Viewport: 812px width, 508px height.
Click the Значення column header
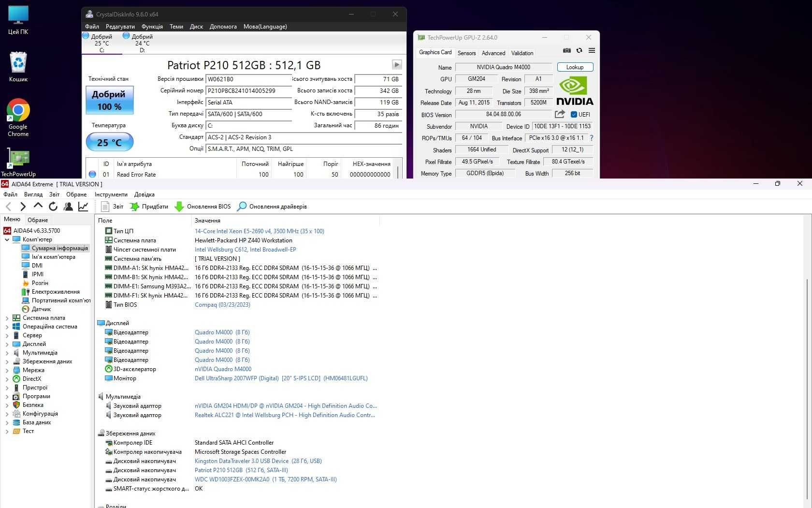pos(285,221)
